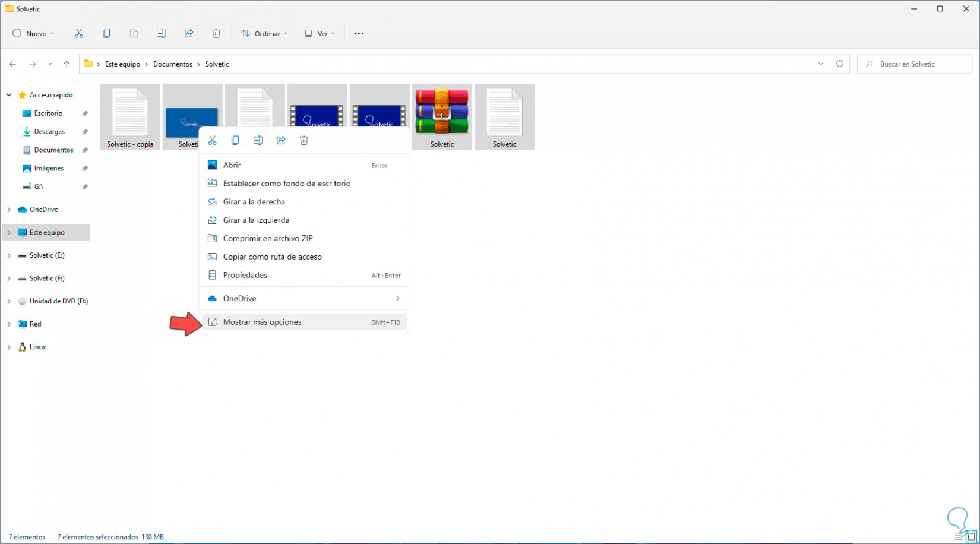Switch to details view in the status bar
Viewport: 980px width, 544px height.
[x=958, y=537]
